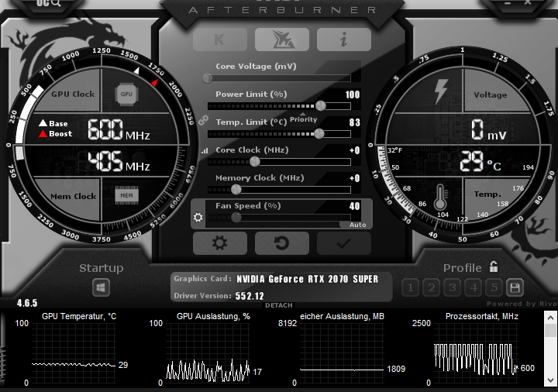The height and width of the screenshot is (392, 558).
Task: Click the Memory Clock offset +0 field
Action: click(x=354, y=178)
